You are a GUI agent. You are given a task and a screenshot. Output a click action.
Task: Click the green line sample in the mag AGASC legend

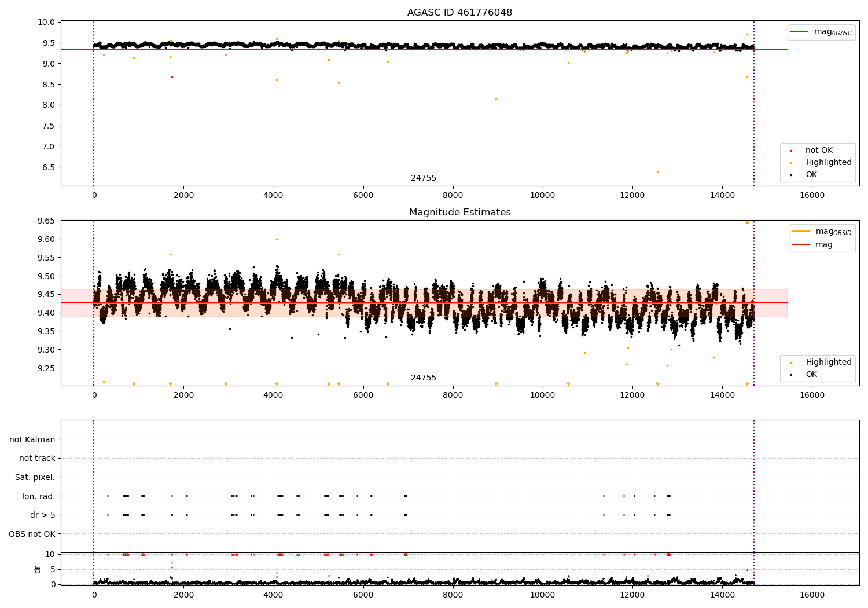click(800, 32)
